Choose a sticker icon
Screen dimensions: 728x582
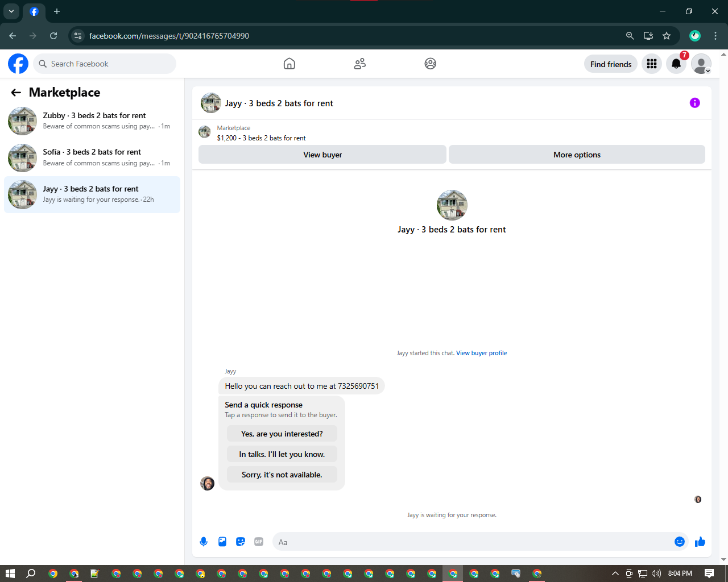241,542
